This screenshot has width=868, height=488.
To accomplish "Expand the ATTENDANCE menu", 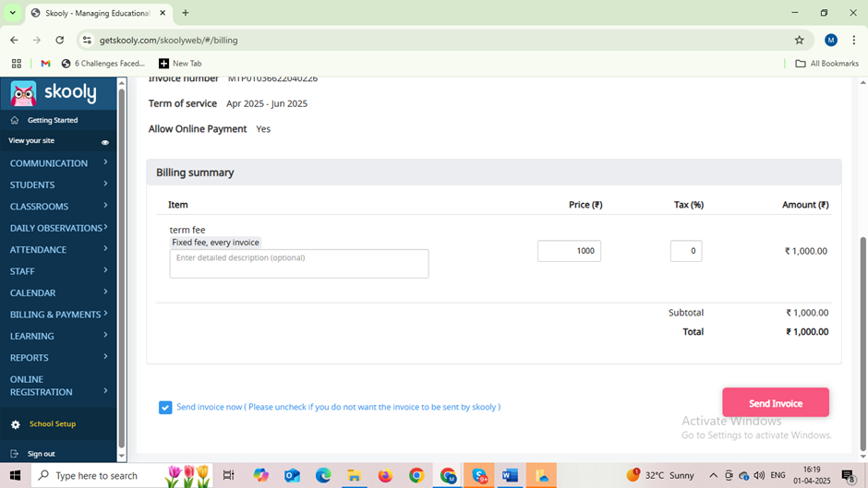I will pos(58,249).
